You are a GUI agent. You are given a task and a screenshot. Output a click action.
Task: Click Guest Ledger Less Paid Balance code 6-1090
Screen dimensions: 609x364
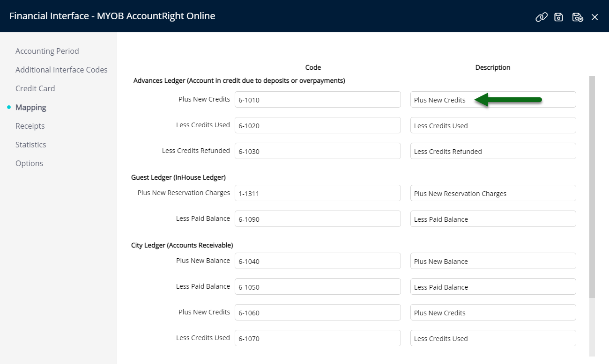coord(318,219)
